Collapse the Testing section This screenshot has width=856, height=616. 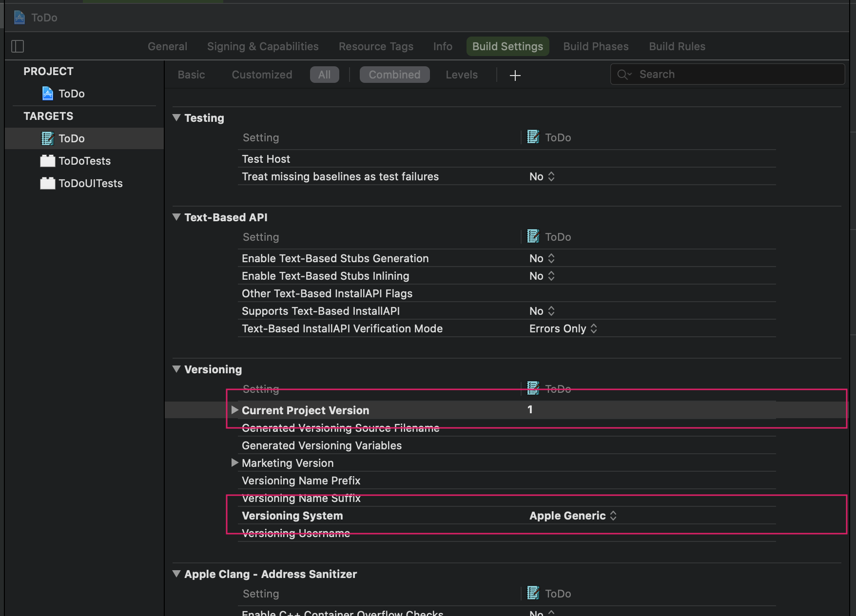coord(176,117)
